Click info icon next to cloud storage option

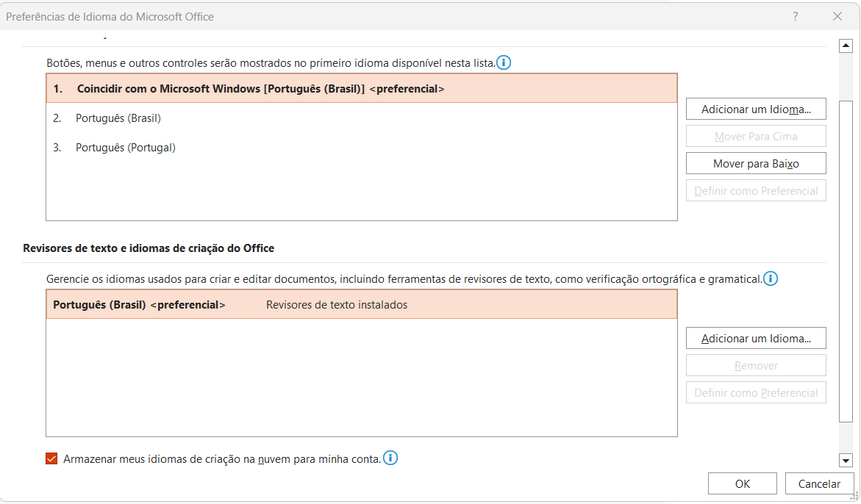(x=390, y=458)
